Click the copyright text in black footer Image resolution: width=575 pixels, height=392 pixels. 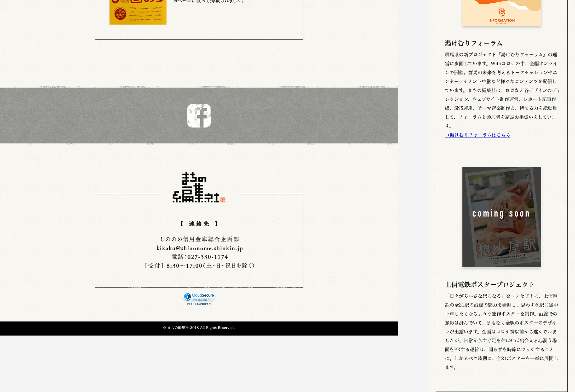click(x=199, y=328)
